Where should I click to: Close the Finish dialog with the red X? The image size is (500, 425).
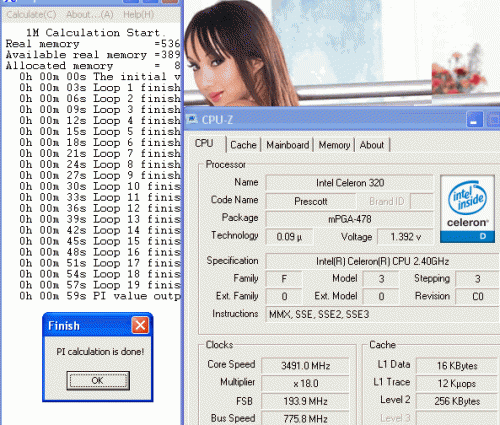(x=140, y=325)
